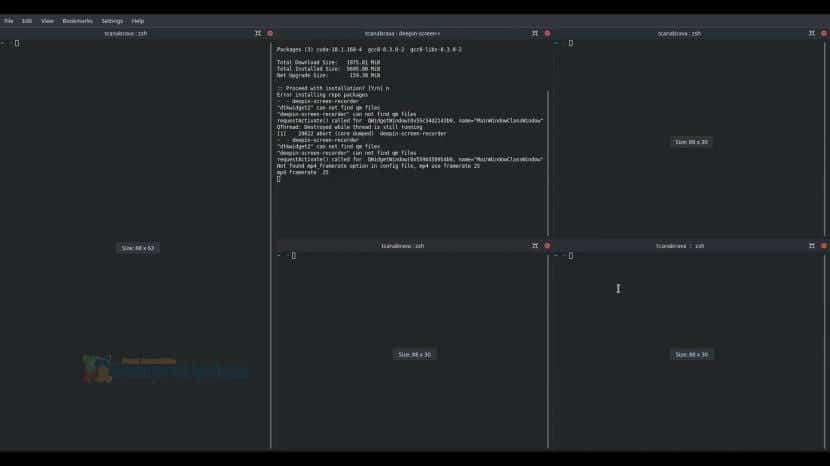The height and width of the screenshot is (466, 830).
Task: Close the left zsh terminal pane
Action: [270, 33]
